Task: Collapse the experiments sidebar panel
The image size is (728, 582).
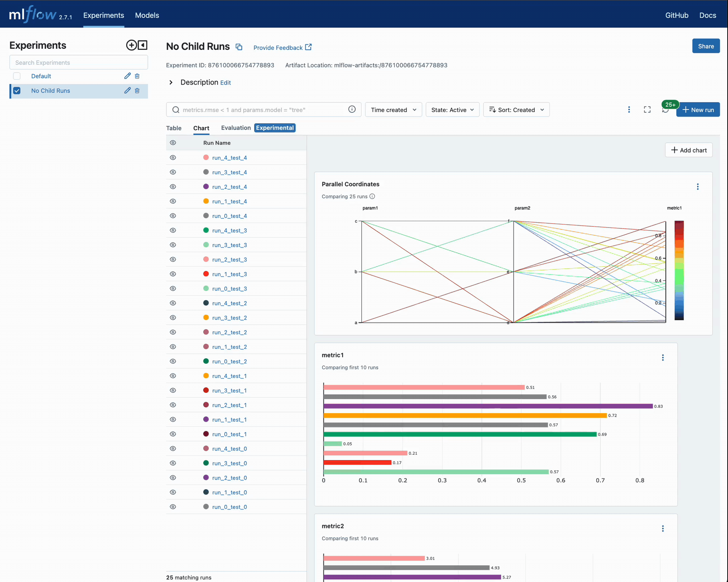Action: [x=143, y=45]
